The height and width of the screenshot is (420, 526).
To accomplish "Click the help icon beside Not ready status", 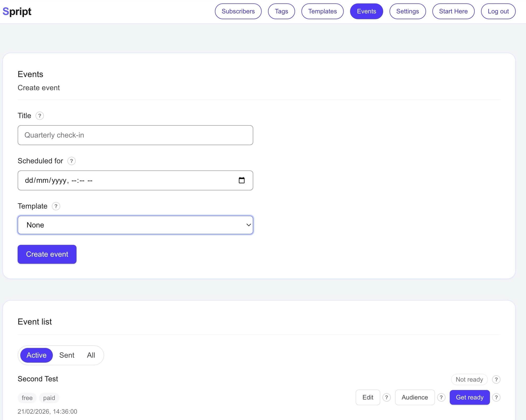I will 496,379.
